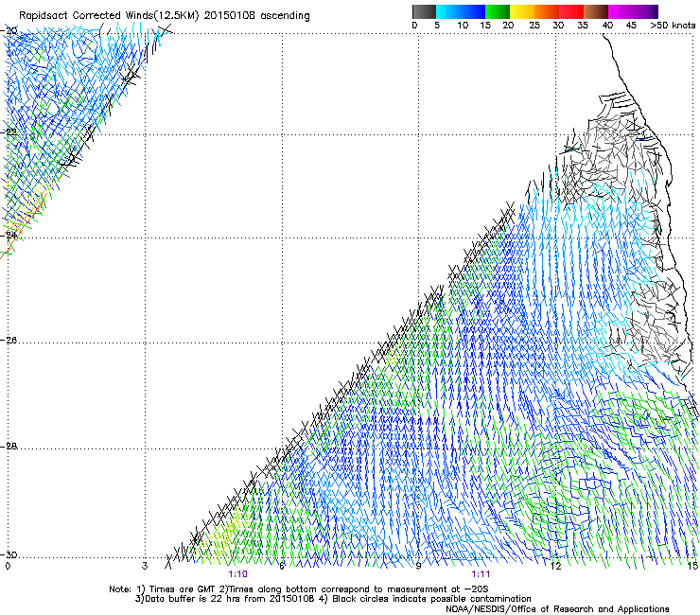Click the '>50 knots' legend label
Screen dimensions: 700x615
673,26
